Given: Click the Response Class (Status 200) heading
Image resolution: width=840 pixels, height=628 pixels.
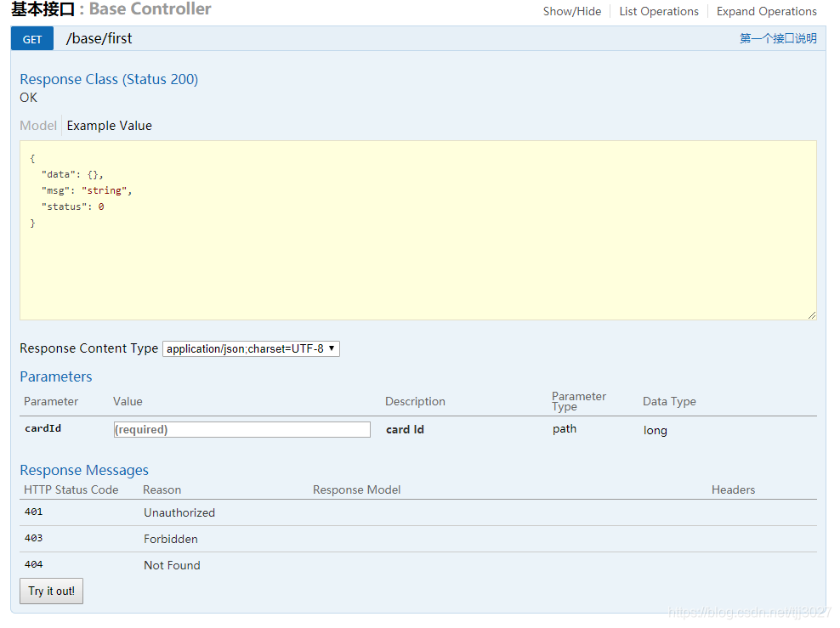Looking at the screenshot, I should (x=109, y=79).
